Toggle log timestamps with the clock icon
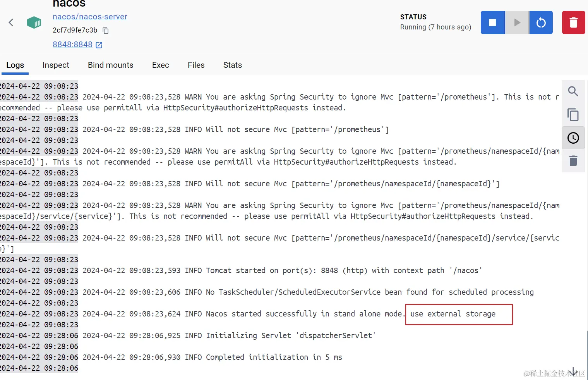 (x=573, y=138)
